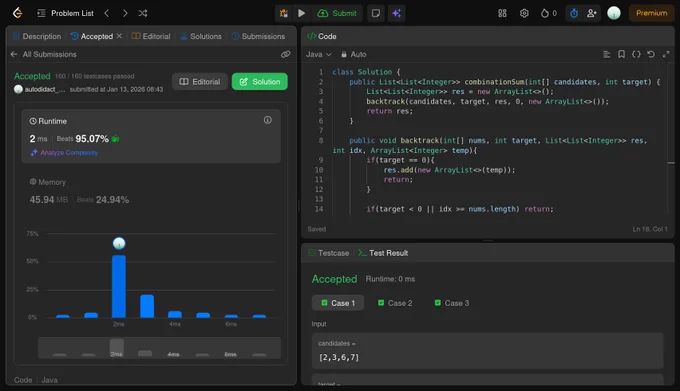Go to previous problem arrow
Image resolution: width=680 pixels, height=391 pixels.
point(107,13)
